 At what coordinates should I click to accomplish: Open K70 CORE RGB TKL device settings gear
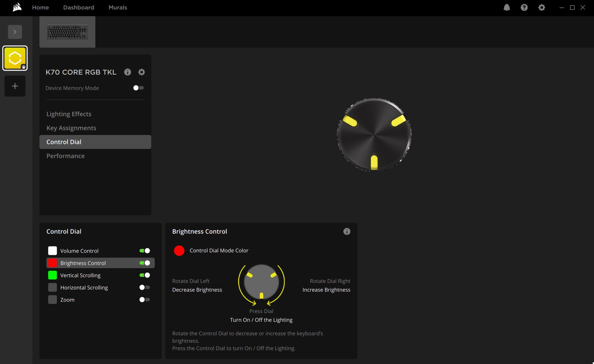[x=142, y=72]
